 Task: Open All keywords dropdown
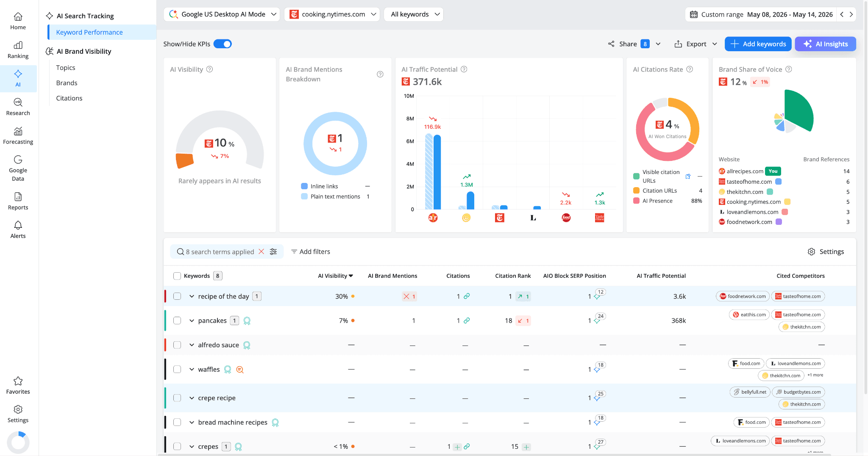point(414,14)
